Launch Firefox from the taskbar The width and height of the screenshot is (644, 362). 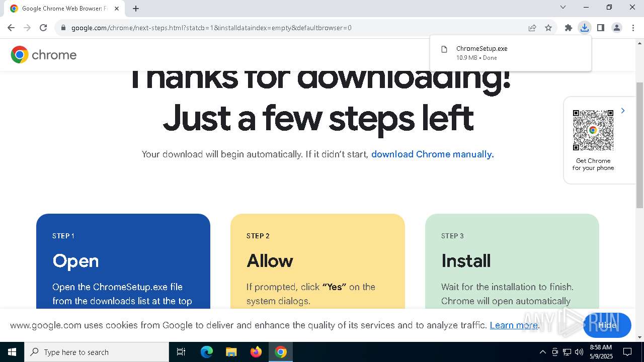256,352
